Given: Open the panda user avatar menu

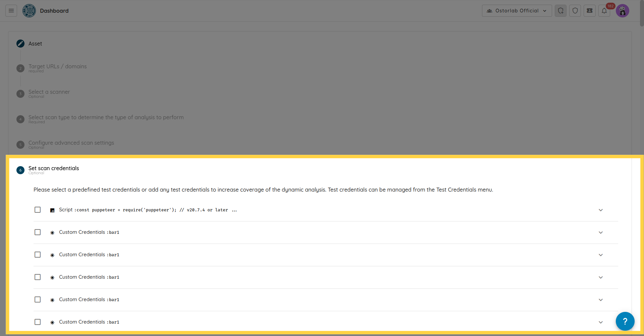Looking at the screenshot, I should click(622, 11).
